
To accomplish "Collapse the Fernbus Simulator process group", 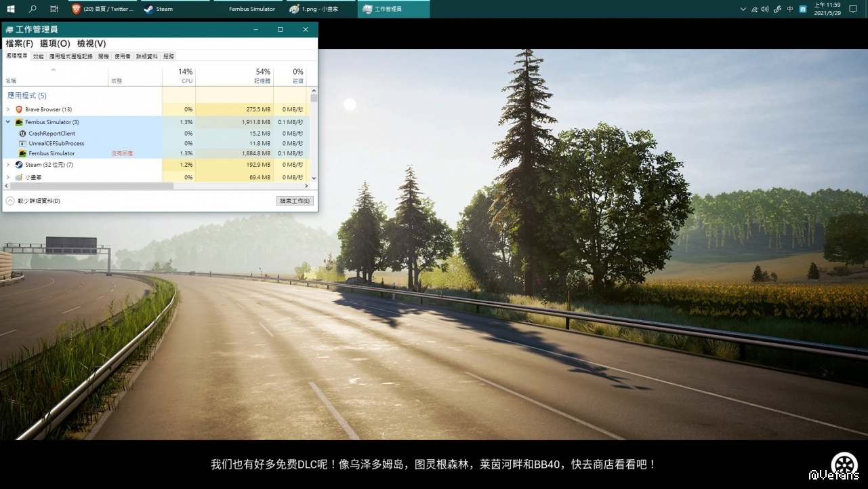I will pos(8,122).
